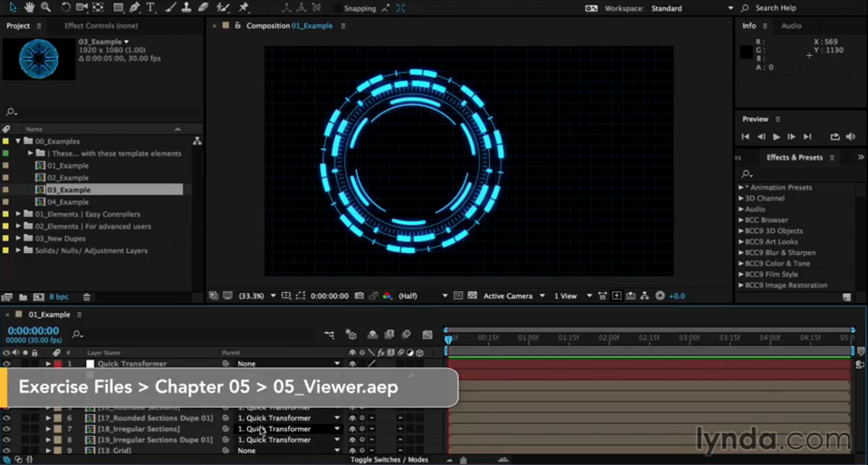Screen dimensions: 868x465
Task: Select the Pen tool
Action: point(134,7)
